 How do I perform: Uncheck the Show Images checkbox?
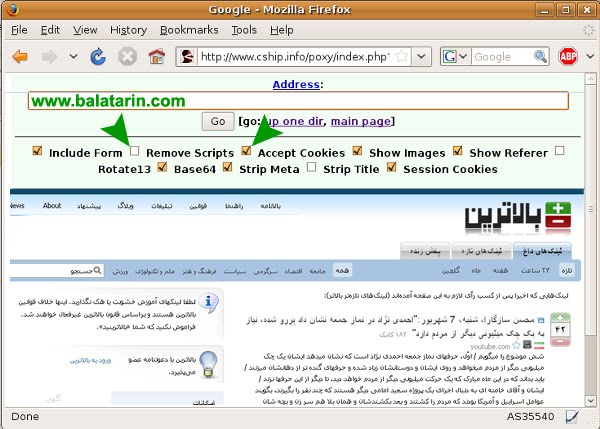[x=357, y=151]
